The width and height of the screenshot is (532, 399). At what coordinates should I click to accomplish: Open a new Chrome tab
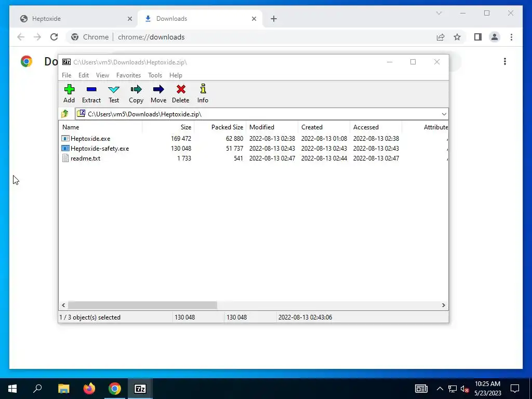point(274,19)
